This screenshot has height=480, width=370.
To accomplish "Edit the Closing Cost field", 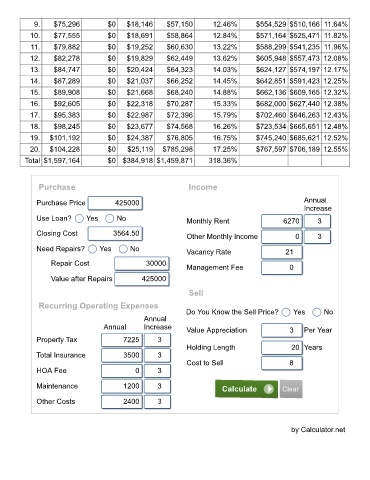I will click(115, 233).
